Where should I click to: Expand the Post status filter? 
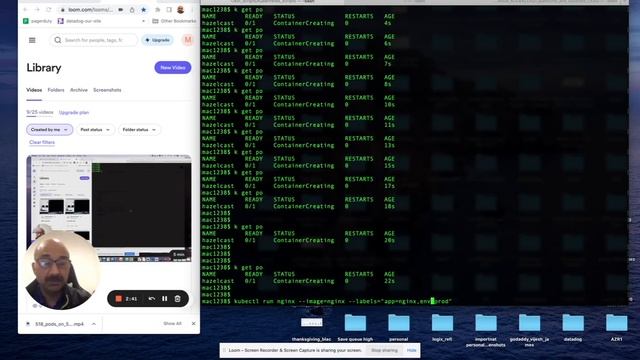[x=95, y=129]
